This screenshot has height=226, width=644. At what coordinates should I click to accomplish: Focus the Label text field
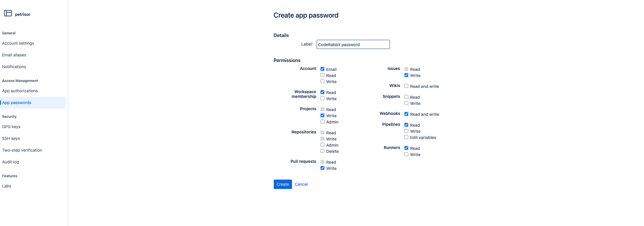tap(353, 44)
